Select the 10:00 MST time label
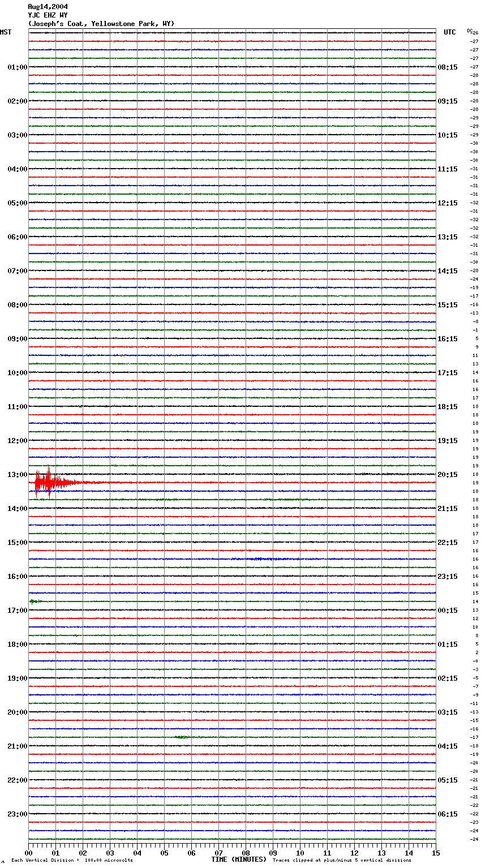The width and height of the screenshot is (481, 868). (18, 373)
